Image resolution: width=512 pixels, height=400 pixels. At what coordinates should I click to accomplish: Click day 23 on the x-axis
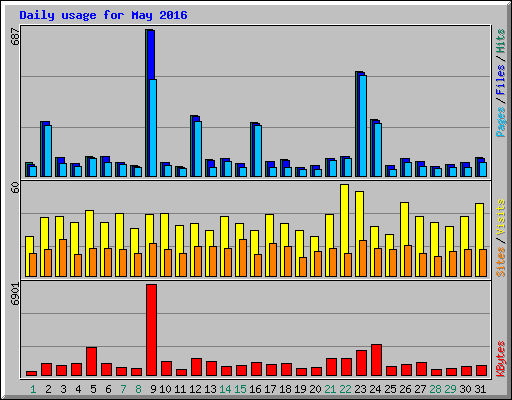360,389
